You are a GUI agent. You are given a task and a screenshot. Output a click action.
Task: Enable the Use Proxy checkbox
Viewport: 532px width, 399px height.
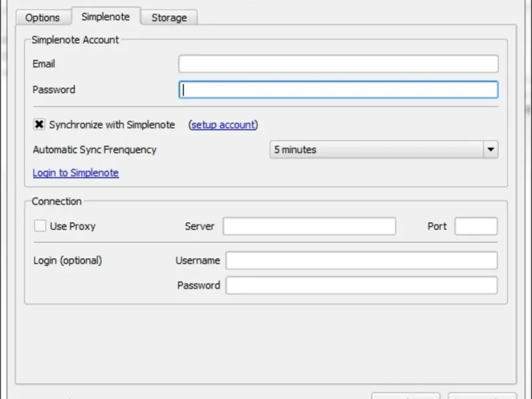point(40,226)
